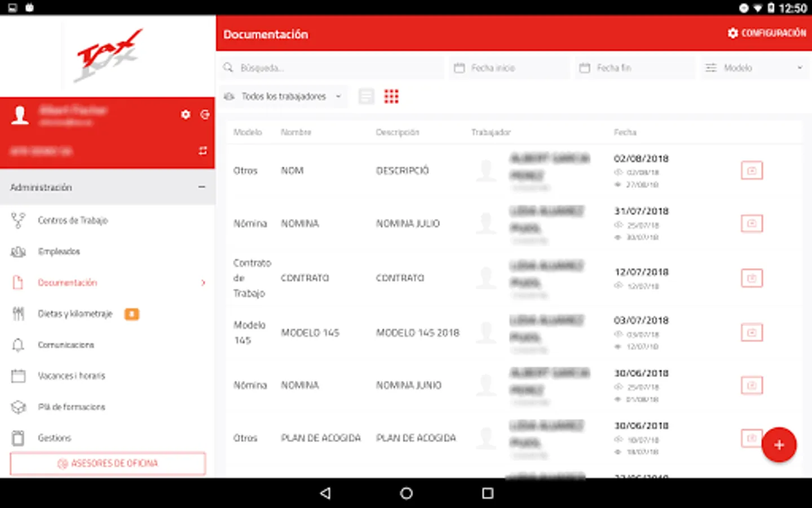812x508 pixels.
Task: Open the Todos los trabajadores dropdown
Action: pos(284,96)
